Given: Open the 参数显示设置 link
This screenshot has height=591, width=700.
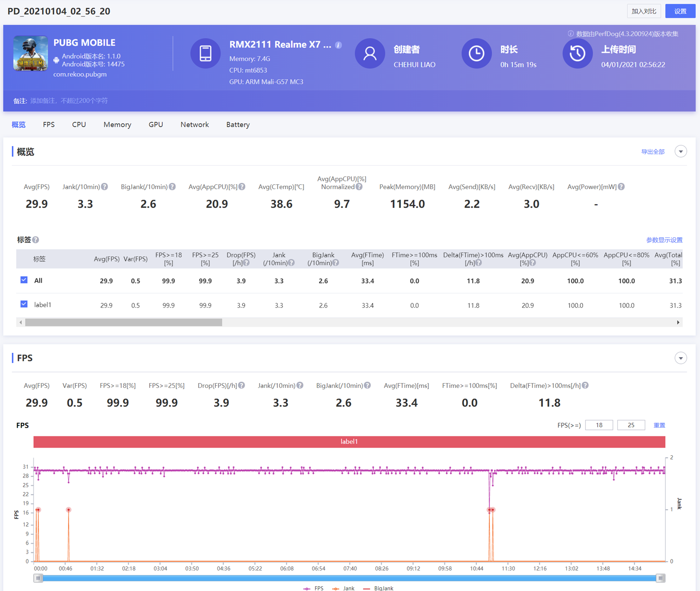Looking at the screenshot, I should tap(664, 240).
